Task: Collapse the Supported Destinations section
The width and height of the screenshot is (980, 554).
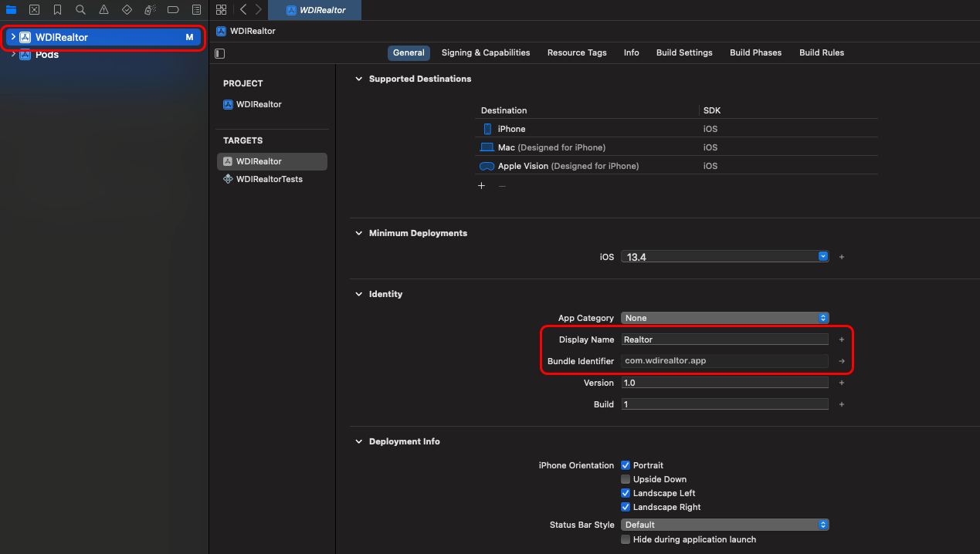Action: point(358,79)
